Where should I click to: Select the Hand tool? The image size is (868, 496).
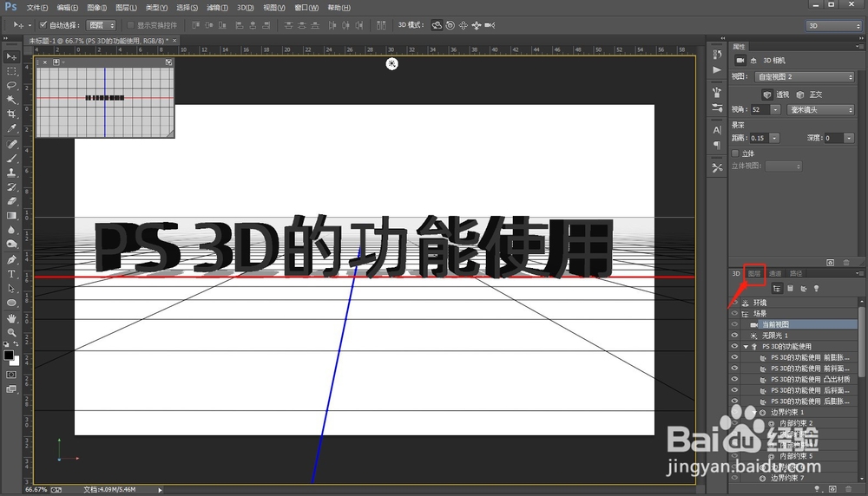point(11,318)
